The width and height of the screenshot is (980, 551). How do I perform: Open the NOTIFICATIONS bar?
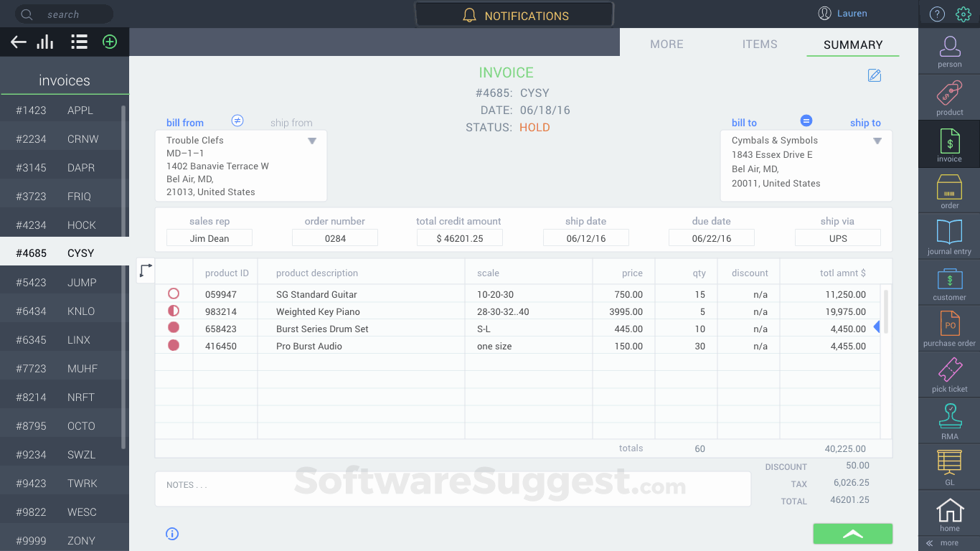[x=514, y=14]
